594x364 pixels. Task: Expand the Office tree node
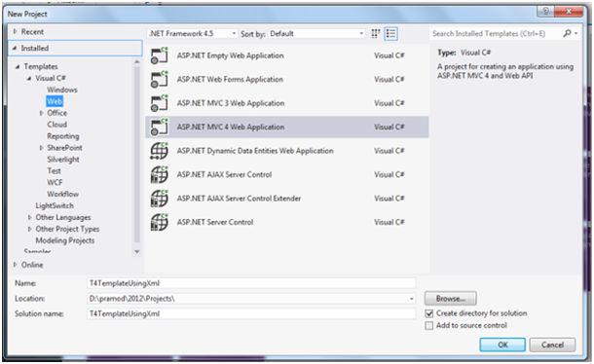[x=41, y=113]
